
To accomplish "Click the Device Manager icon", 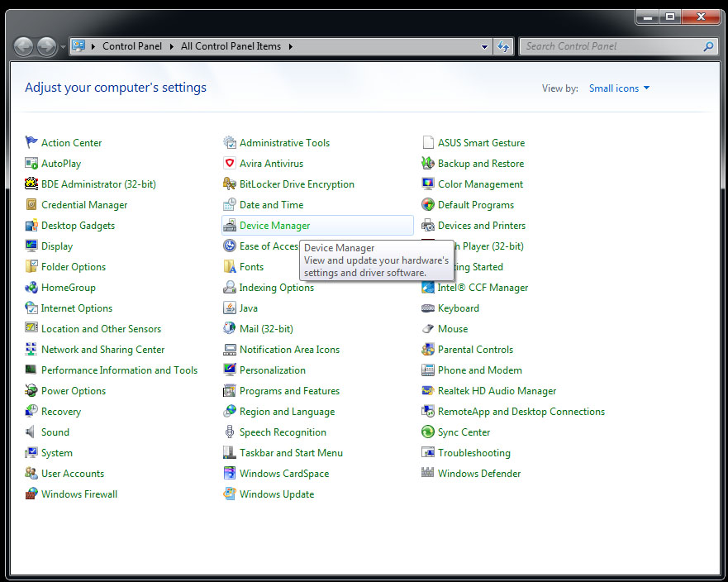I will click(x=230, y=225).
